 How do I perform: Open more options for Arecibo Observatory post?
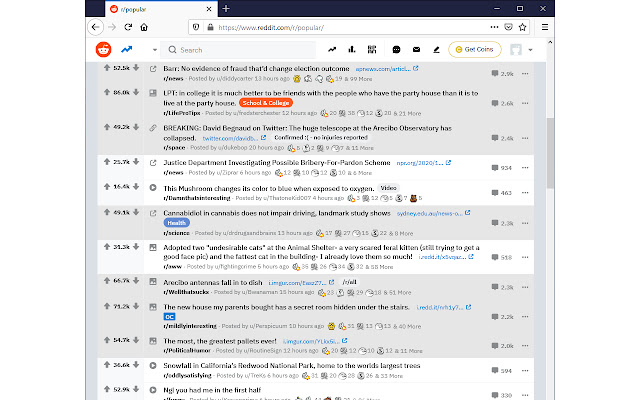pyautogui.click(x=525, y=138)
